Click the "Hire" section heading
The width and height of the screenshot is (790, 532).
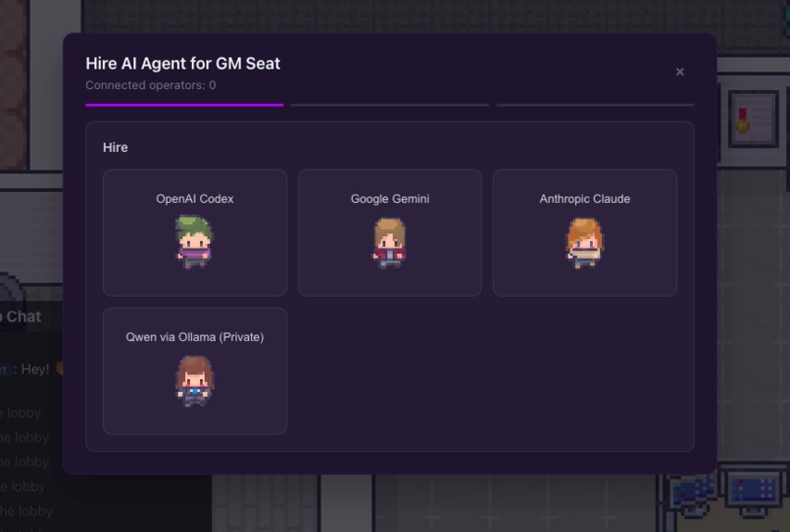(116, 148)
